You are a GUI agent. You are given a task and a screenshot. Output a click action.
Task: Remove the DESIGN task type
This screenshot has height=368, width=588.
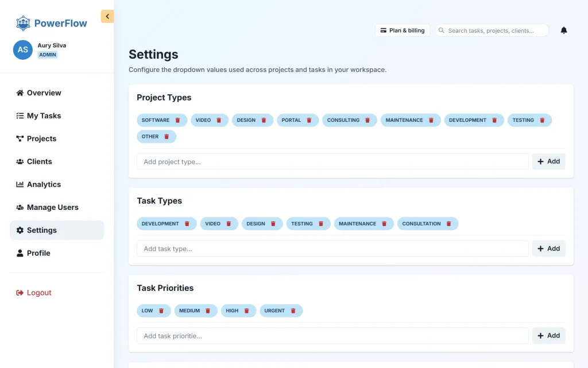point(273,224)
